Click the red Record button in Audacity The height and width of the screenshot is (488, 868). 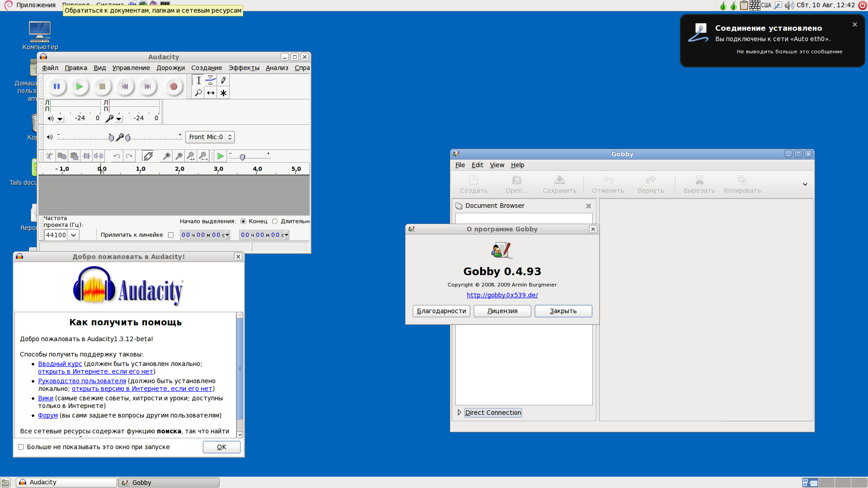(x=174, y=86)
